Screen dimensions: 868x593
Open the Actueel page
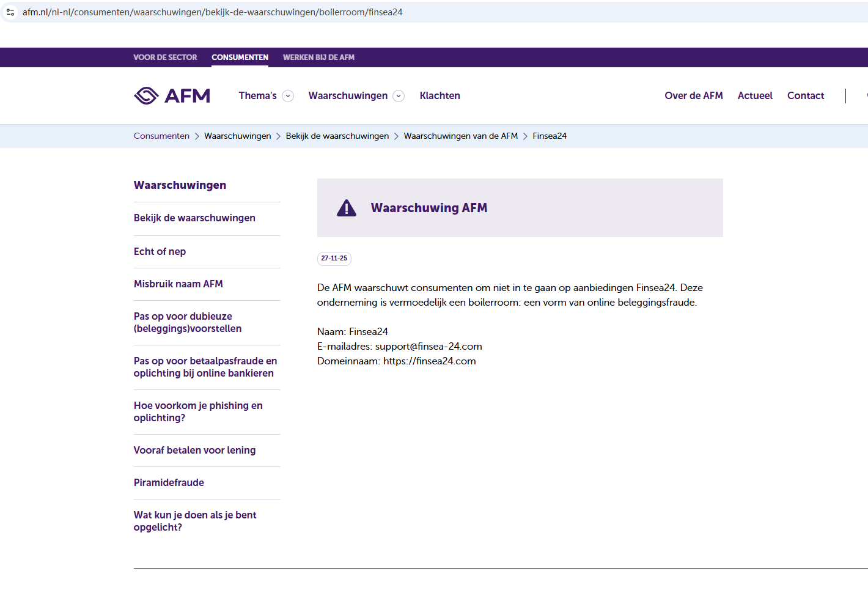755,95
